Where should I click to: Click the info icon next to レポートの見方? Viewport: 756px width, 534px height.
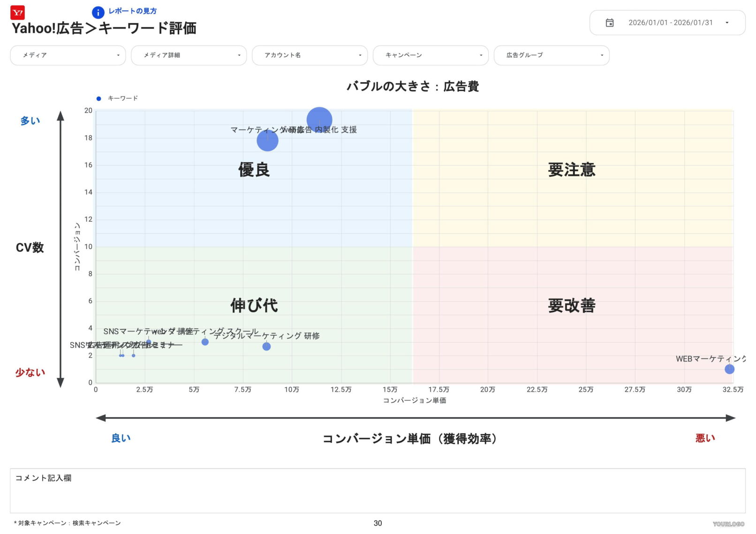98,12
